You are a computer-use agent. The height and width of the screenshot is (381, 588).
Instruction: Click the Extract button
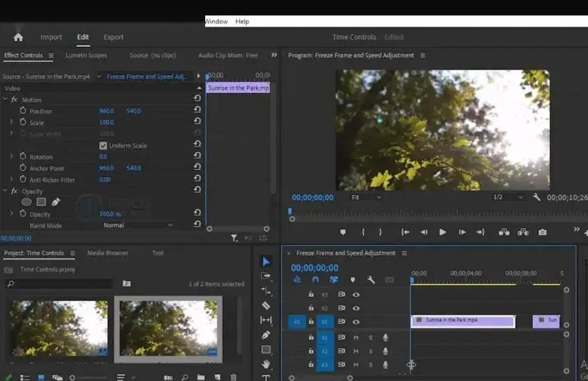point(523,232)
